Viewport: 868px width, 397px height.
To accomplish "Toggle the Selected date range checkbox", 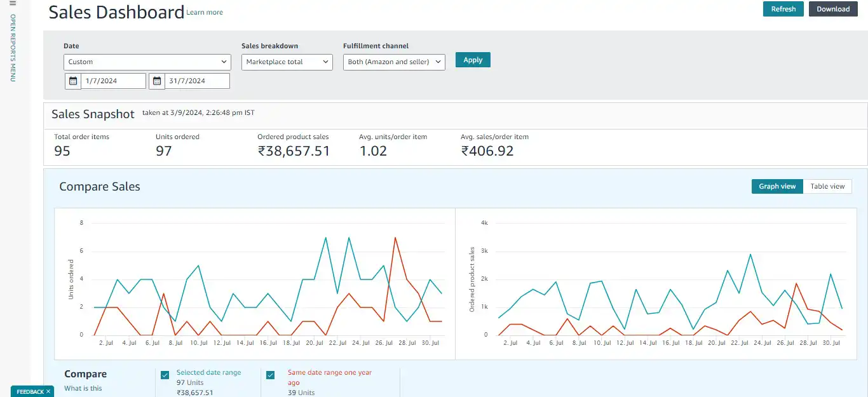I will pos(165,375).
